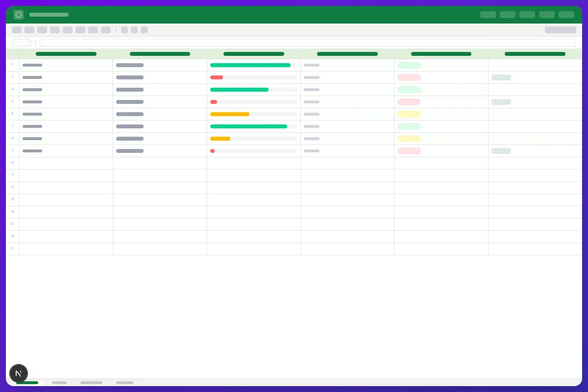Select row header 3
This screenshot has width=588, height=392.
coord(13,77)
